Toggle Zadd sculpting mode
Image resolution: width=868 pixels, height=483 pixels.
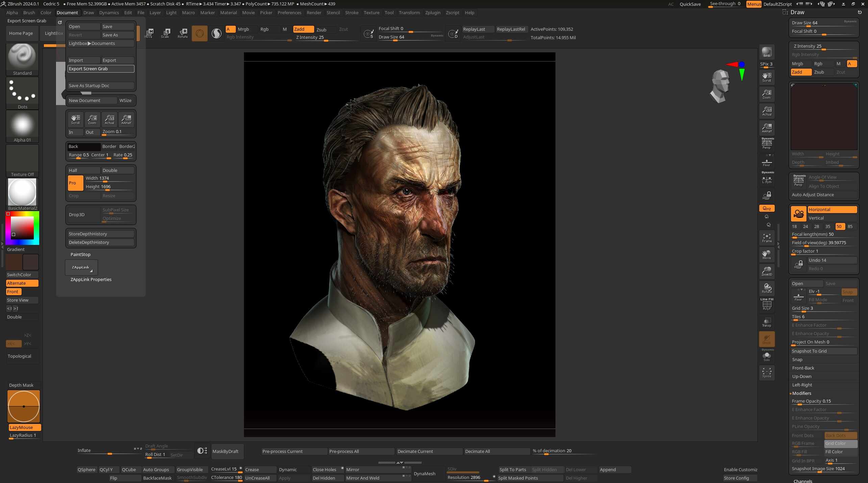coord(303,29)
